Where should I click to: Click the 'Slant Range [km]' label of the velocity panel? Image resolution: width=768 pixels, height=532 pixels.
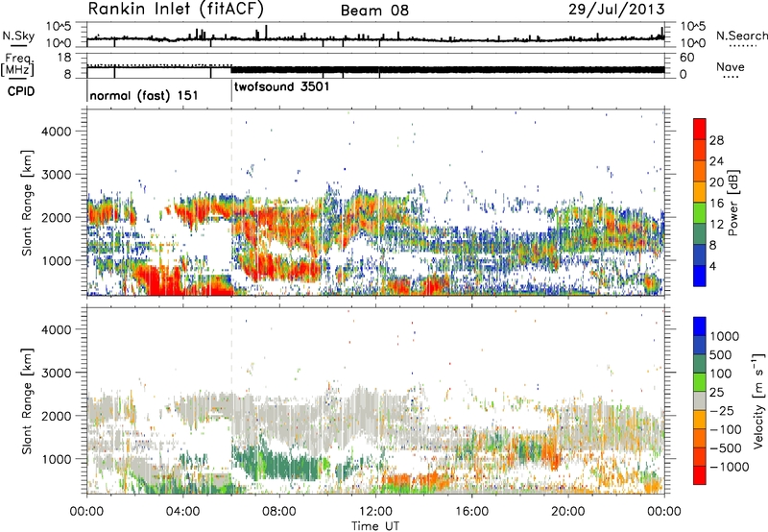click(x=27, y=400)
